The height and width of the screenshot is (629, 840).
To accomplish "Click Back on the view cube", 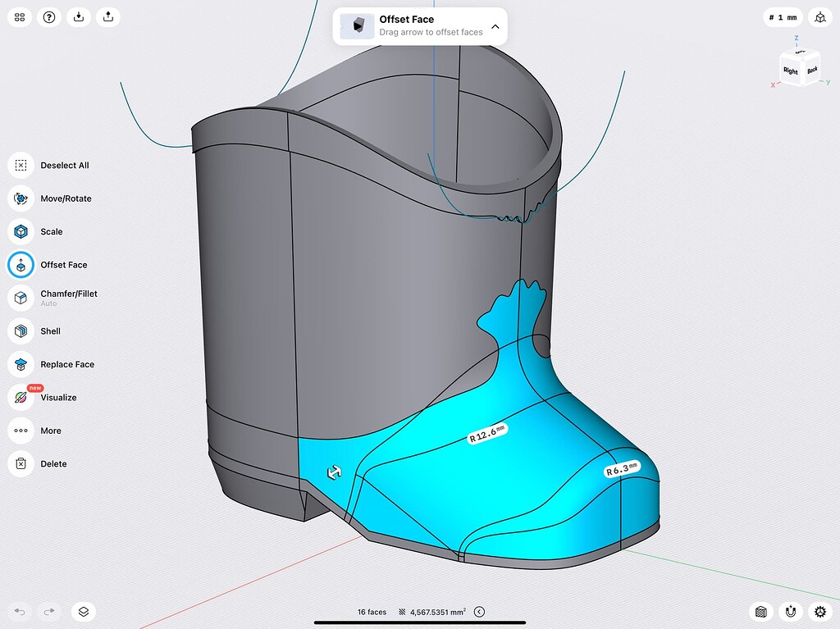I will [813, 70].
